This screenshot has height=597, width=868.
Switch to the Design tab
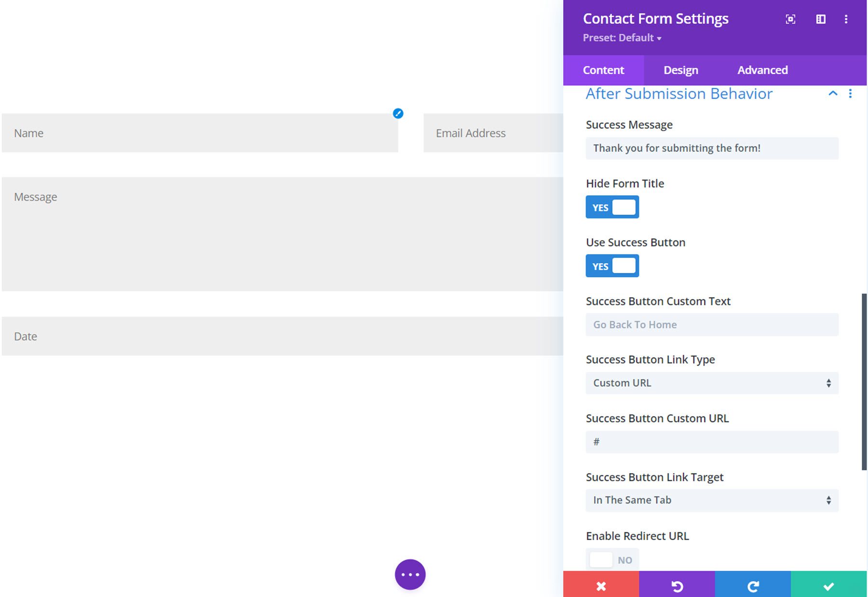(680, 70)
